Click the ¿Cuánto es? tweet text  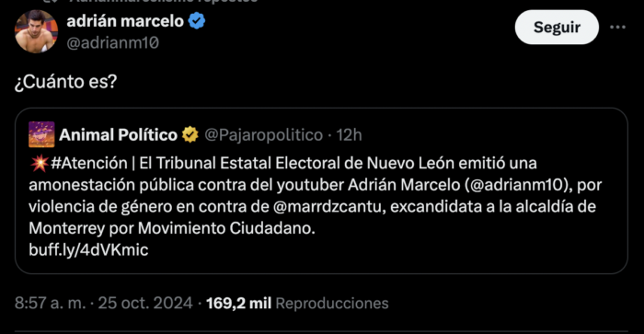[x=65, y=81]
